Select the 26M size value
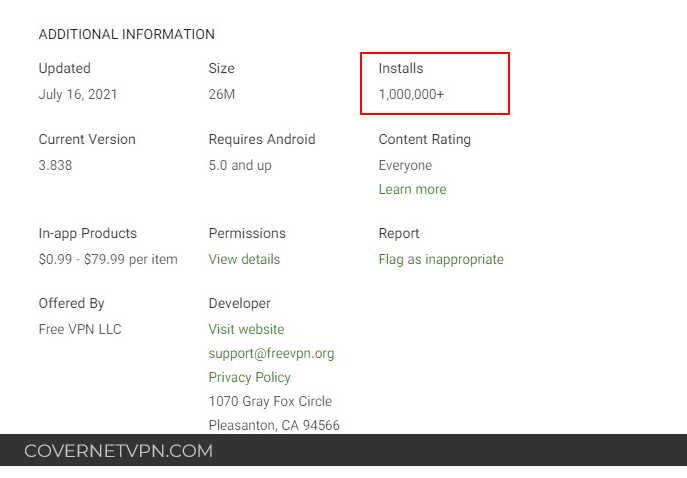The image size is (687, 478). (222, 94)
